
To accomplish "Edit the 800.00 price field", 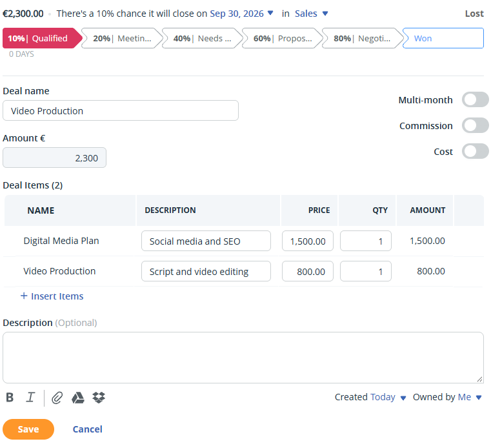I will 308,271.
